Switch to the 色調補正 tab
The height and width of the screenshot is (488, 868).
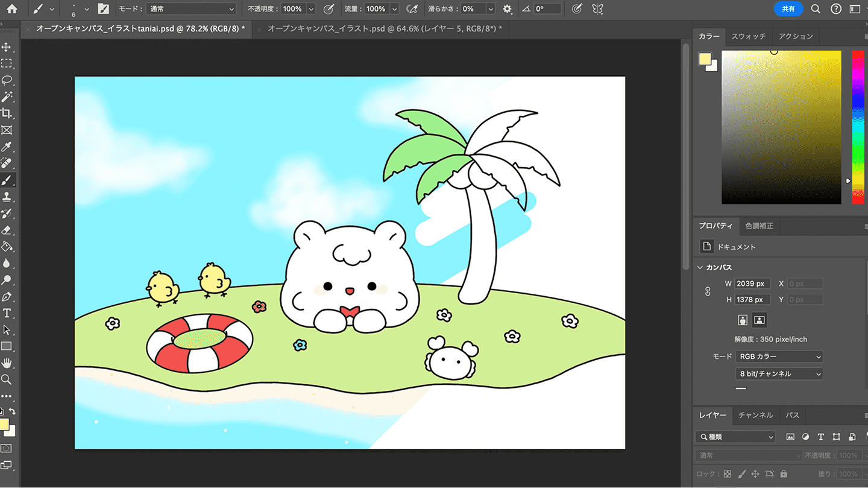(x=759, y=226)
